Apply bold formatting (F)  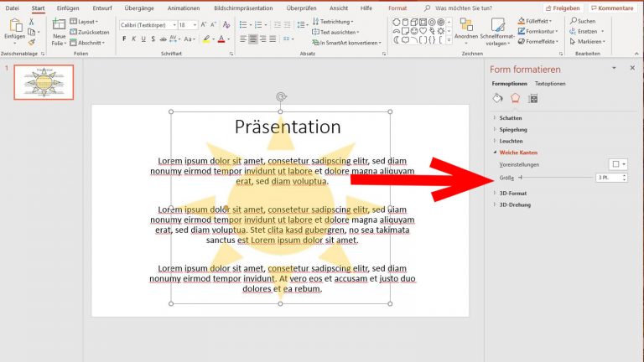click(x=124, y=39)
